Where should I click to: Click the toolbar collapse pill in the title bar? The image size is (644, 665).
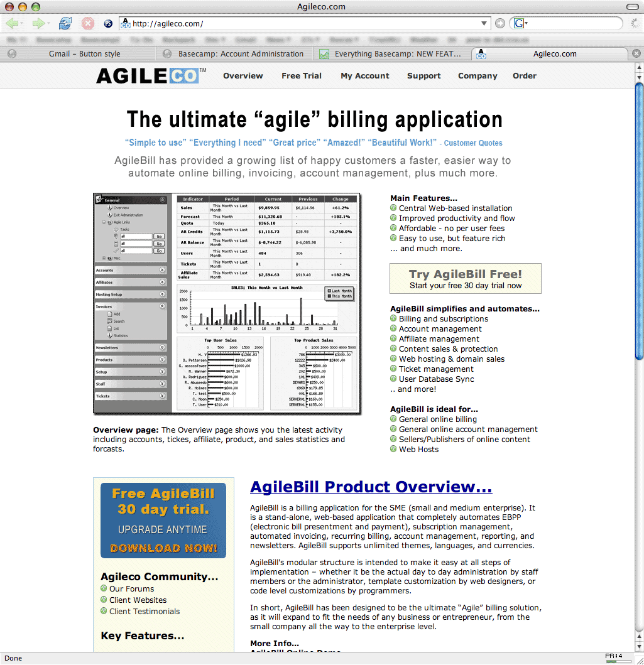click(x=632, y=7)
